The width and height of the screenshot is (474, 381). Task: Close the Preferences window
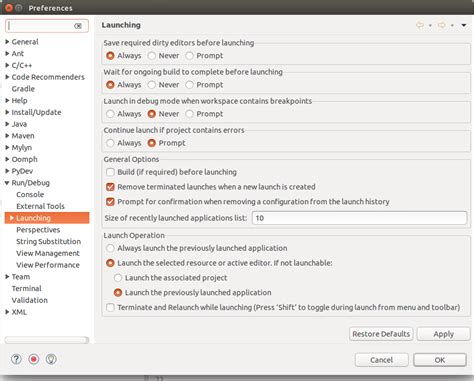pyautogui.click(x=9, y=8)
